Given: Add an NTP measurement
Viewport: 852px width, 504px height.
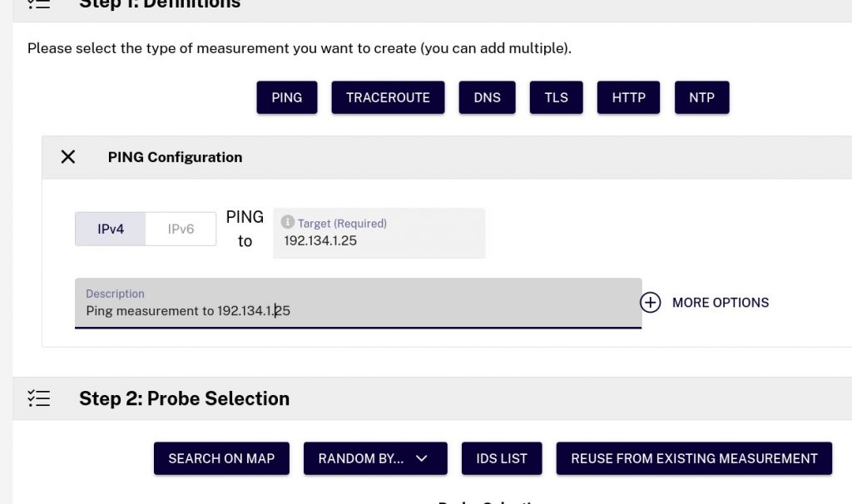Looking at the screenshot, I should (x=701, y=97).
